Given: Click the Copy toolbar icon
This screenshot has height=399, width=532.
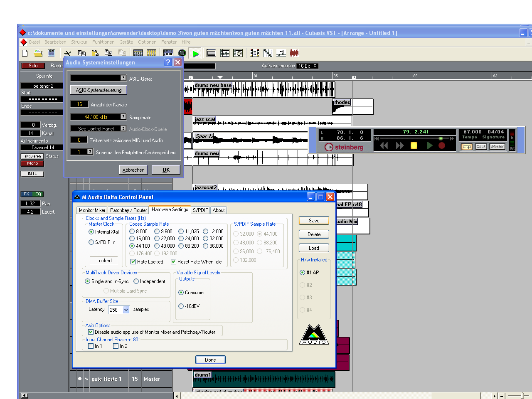Looking at the screenshot, I should 82,53.
